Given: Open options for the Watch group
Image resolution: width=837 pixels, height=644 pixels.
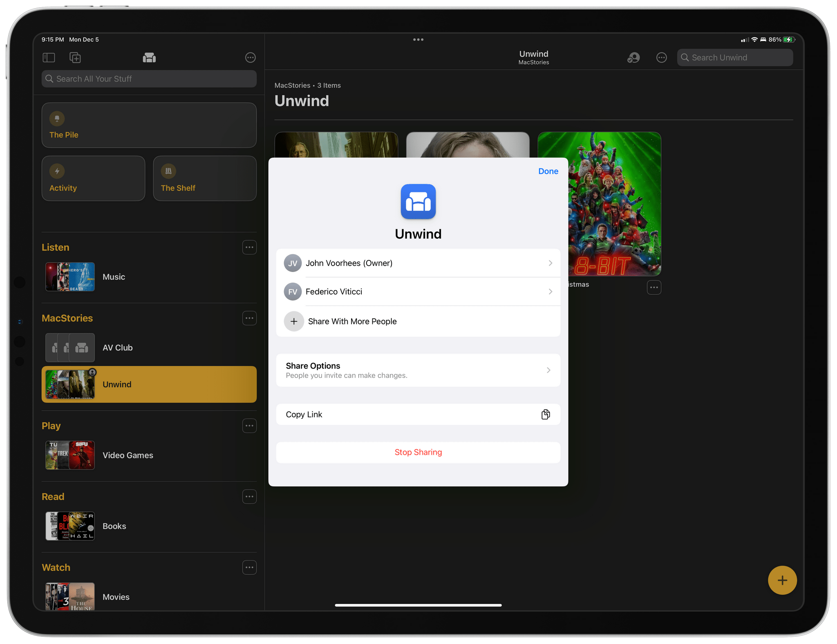Looking at the screenshot, I should (249, 567).
